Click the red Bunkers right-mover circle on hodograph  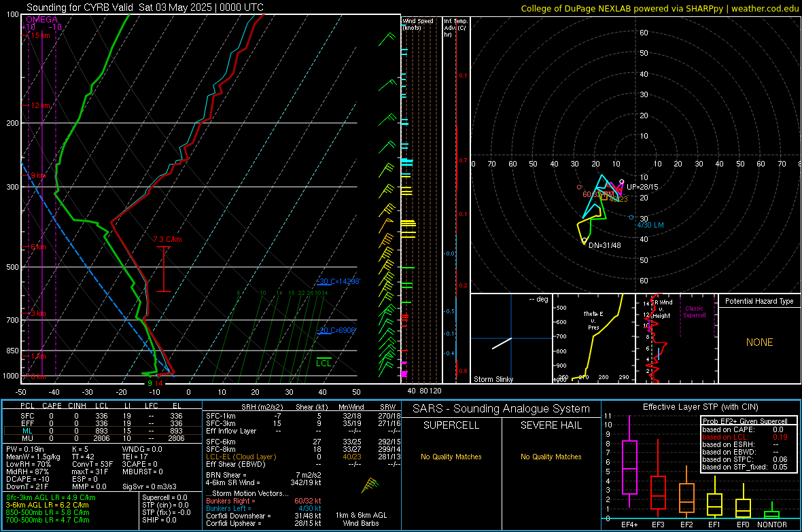click(x=579, y=188)
